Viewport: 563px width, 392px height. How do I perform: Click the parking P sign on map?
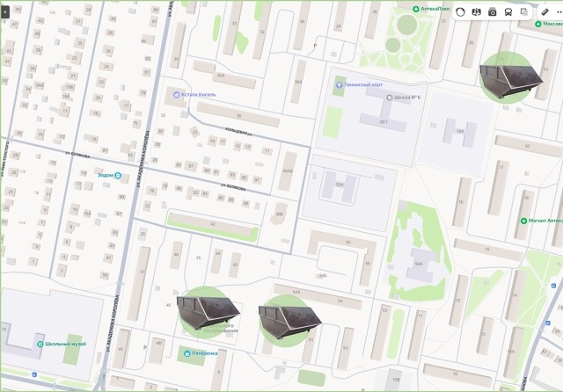click(315, 43)
